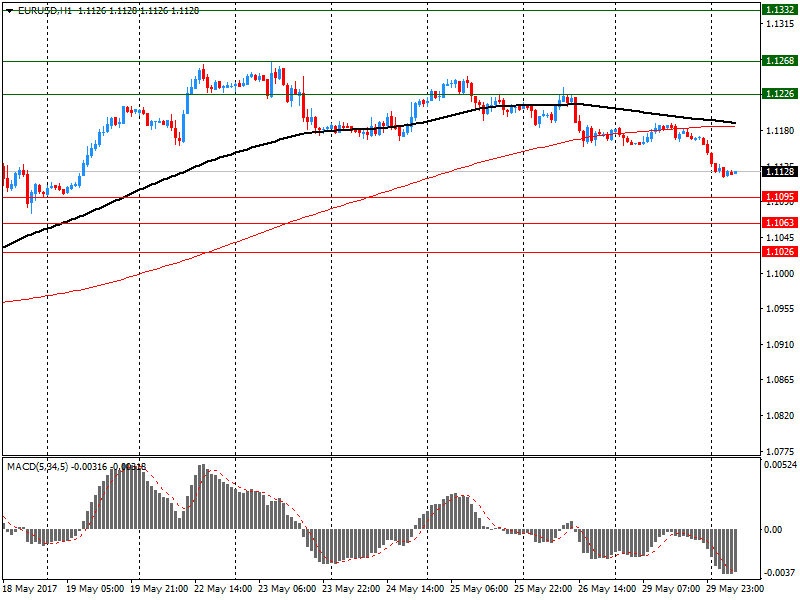Click the EURUSD,H1 chart title text

tap(45, 10)
